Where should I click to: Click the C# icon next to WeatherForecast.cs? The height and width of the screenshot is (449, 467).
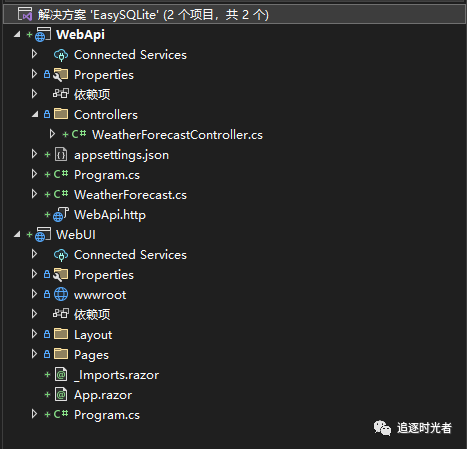(61, 194)
